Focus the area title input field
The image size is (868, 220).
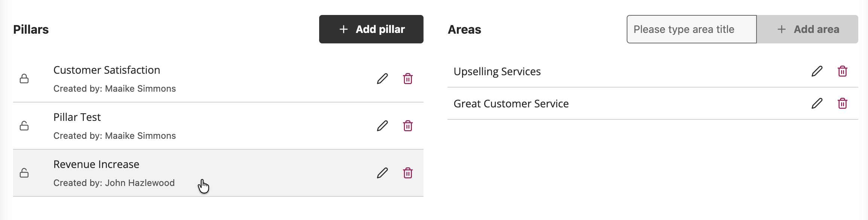691,29
